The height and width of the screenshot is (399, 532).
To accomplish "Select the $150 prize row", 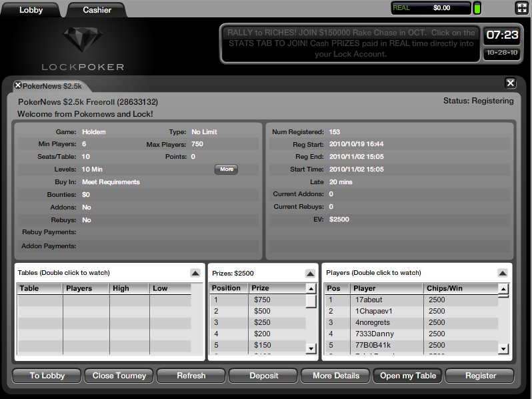I will 258,346.
